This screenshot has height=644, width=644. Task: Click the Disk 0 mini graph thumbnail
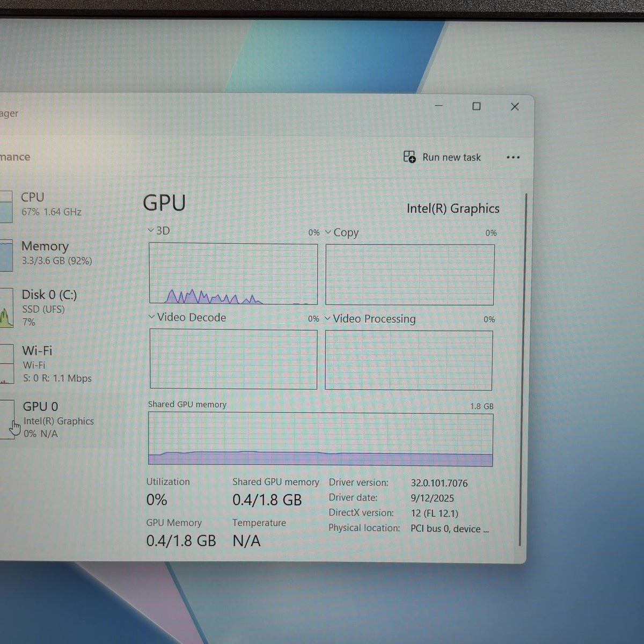pyautogui.click(x=6, y=308)
